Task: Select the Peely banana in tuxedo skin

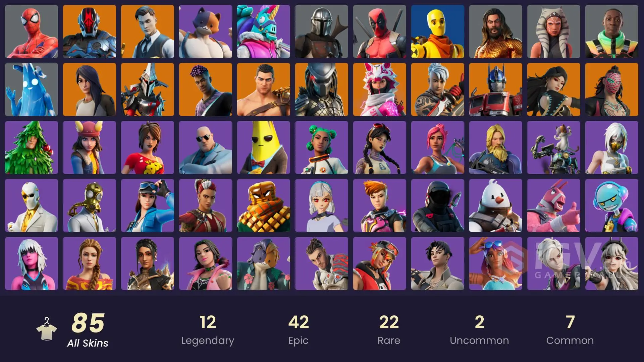Action: pyautogui.click(x=264, y=147)
